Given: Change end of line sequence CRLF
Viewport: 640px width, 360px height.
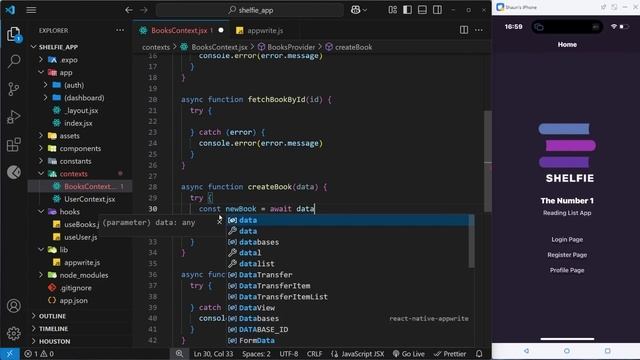Looking at the screenshot, I should click(314, 354).
